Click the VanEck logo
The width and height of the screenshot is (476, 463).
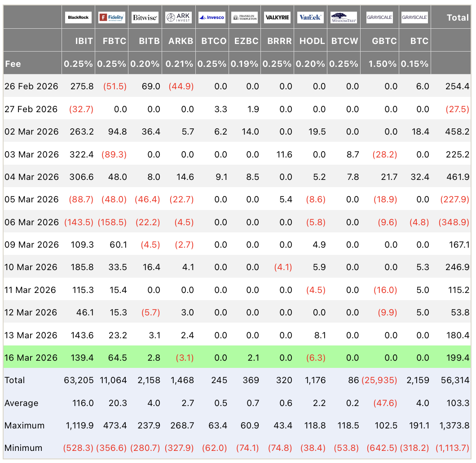(x=310, y=18)
